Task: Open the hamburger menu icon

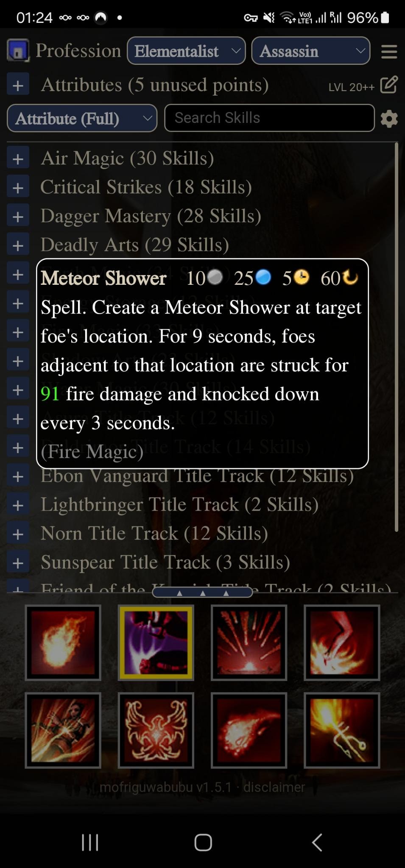Action: 389,51
